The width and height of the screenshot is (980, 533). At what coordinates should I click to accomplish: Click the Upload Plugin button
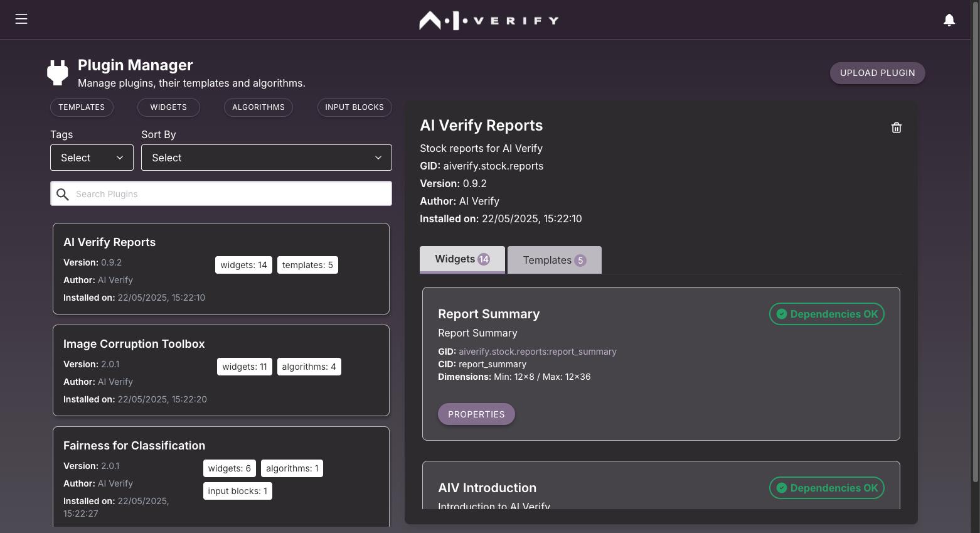[x=877, y=73]
